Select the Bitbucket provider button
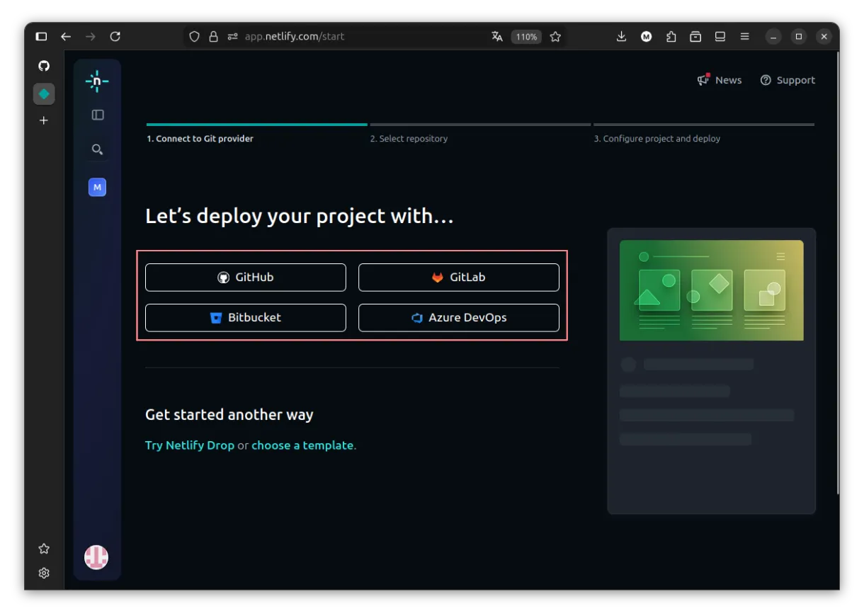This screenshot has width=864, height=616. coord(246,318)
